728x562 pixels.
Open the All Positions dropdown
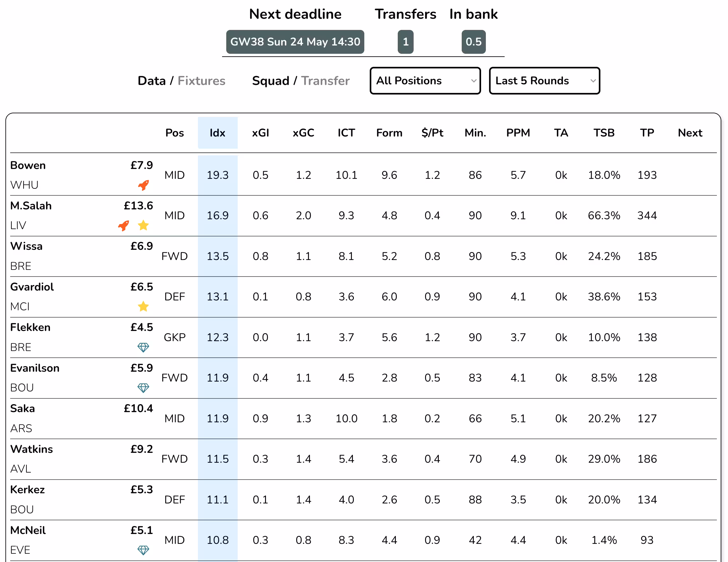[x=425, y=81]
